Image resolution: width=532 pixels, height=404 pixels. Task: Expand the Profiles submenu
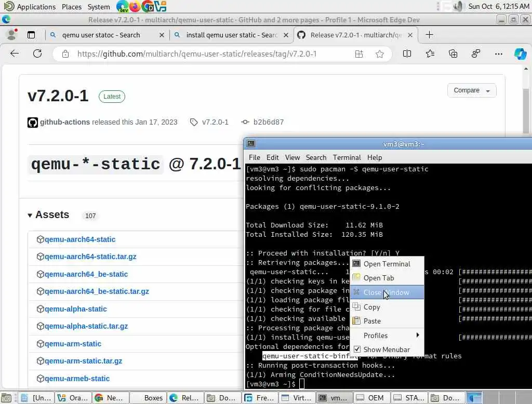pyautogui.click(x=387, y=335)
